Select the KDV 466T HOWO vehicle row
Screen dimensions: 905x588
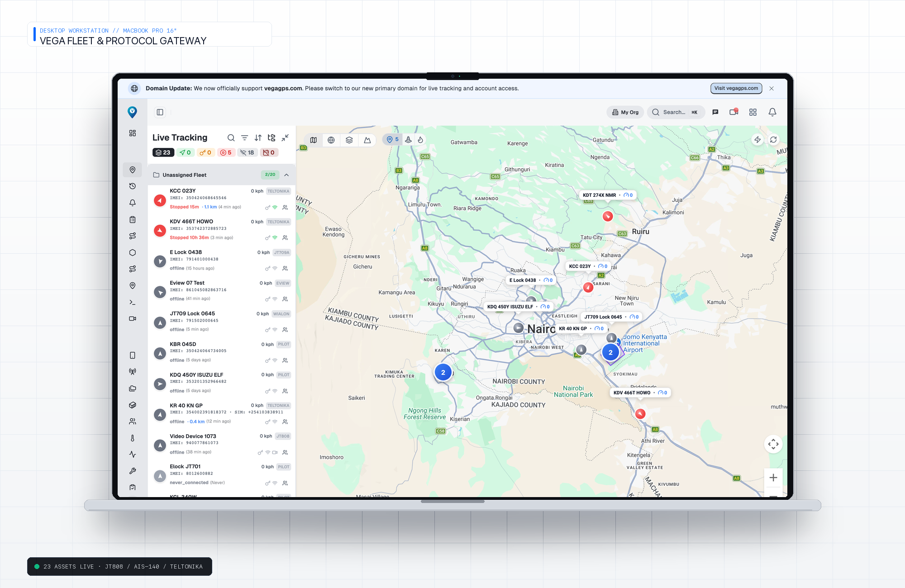(222, 229)
